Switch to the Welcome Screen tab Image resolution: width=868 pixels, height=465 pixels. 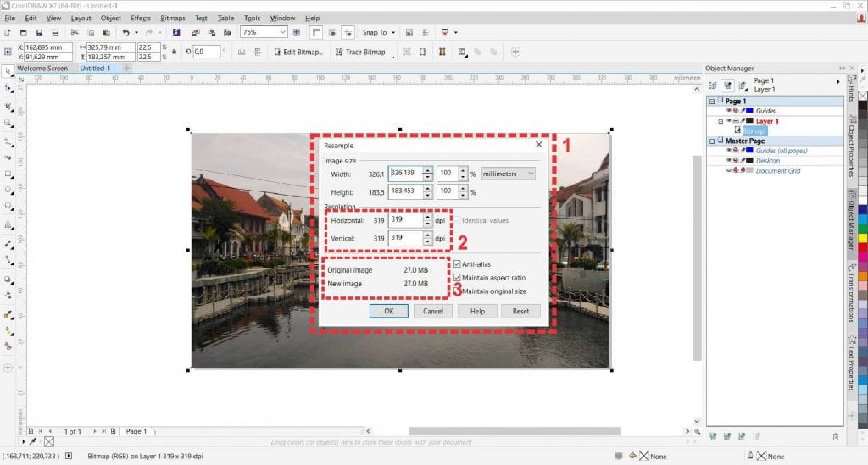pyautogui.click(x=42, y=68)
